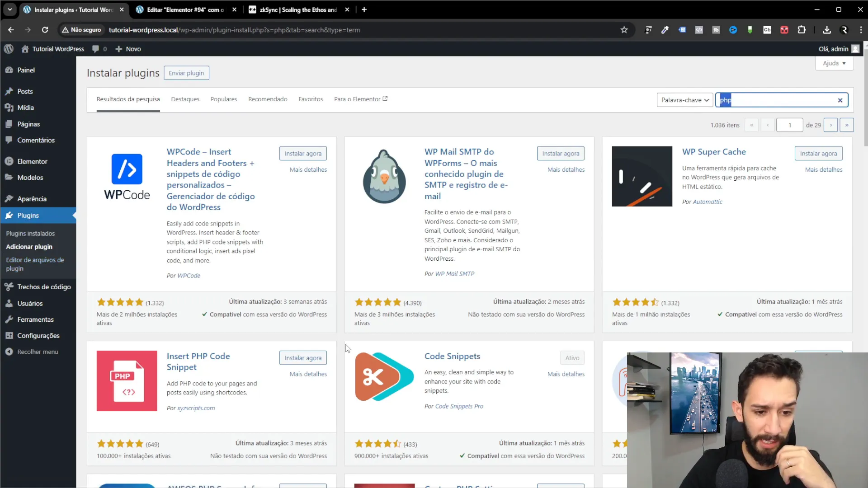Click the Novo plus button in admin bar
Viewport: 868px width, 488px height.
(128, 49)
